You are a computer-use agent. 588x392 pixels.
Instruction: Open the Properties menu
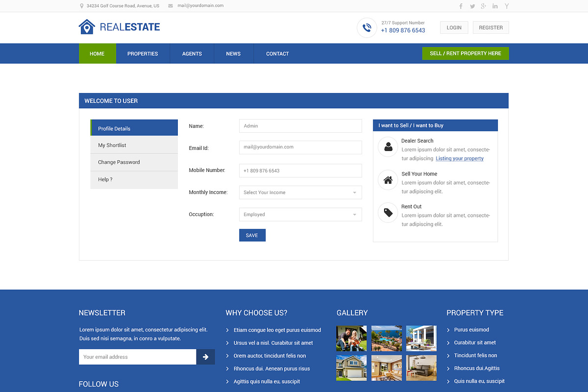pos(143,53)
